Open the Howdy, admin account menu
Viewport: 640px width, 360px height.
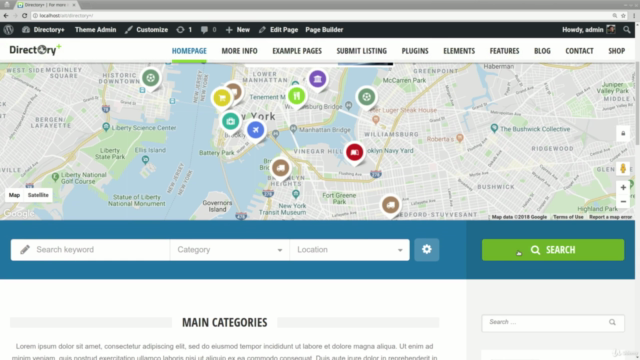(x=589, y=30)
